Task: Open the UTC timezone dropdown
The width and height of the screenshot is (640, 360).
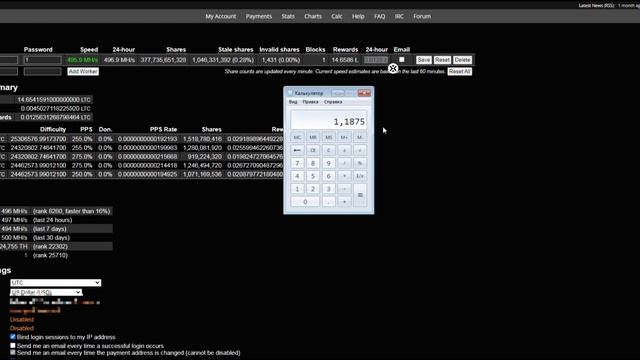Action: (x=56, y=282)
